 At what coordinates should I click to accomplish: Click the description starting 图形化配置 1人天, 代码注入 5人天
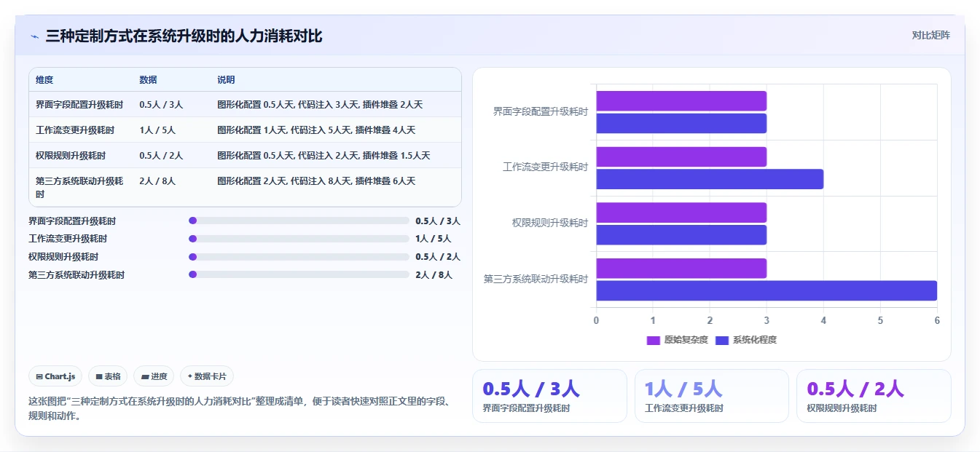pyautogui.click(x=316, y=130)
